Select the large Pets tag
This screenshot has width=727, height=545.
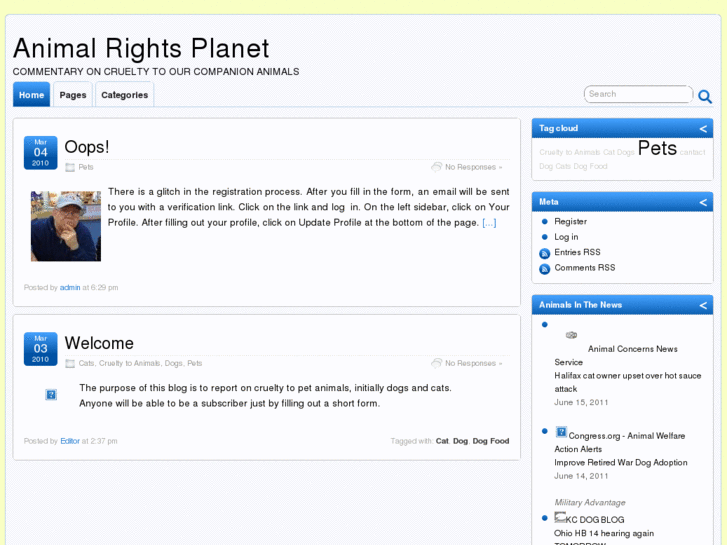point(657,148)
